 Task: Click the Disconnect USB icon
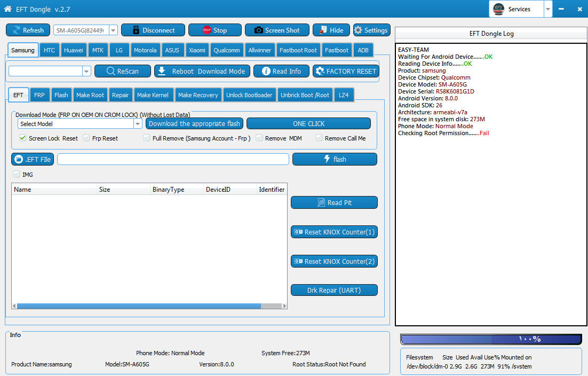136,30
